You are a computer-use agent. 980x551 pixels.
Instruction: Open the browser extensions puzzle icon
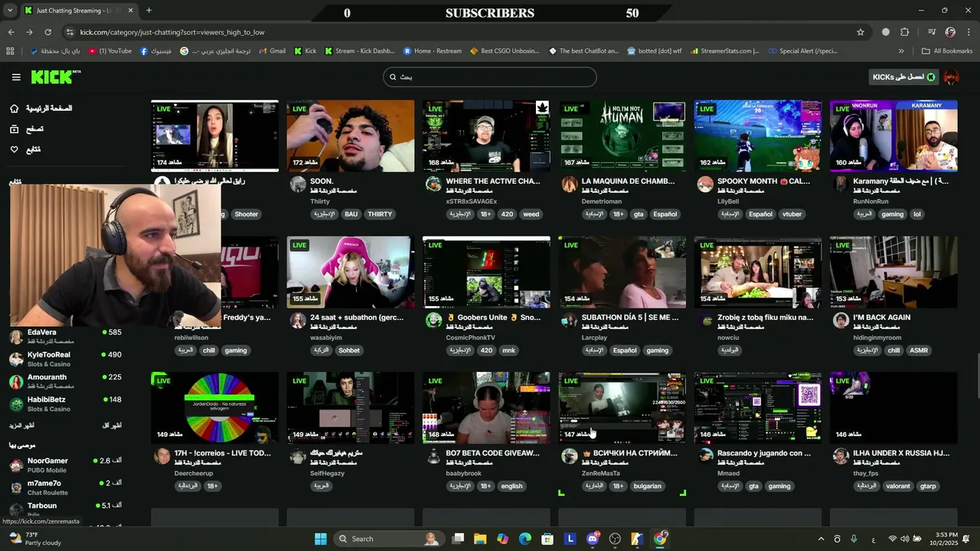click(x=905, y=32)
